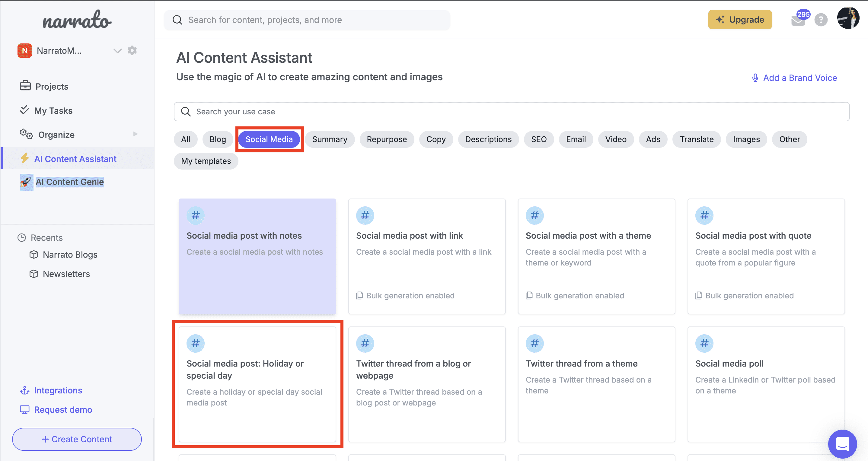
Task: Select the Social Media category filter
Action: 269,139
